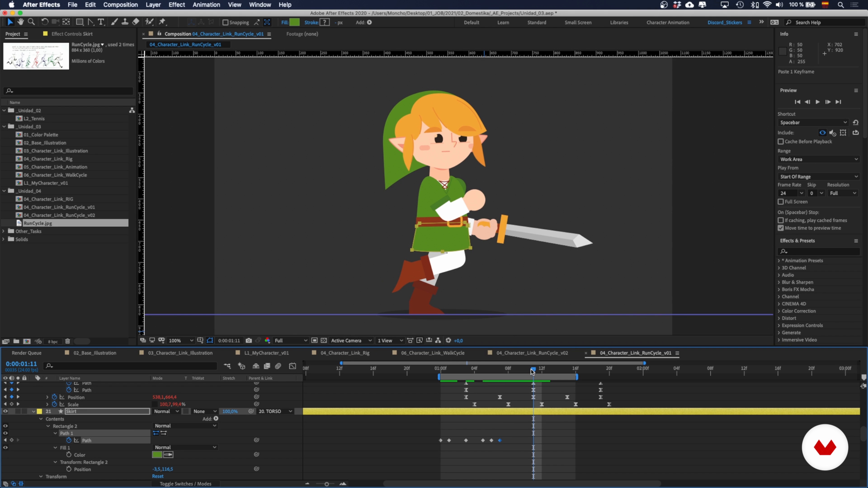Expand the Blur & Sharpen effects category

779,282
